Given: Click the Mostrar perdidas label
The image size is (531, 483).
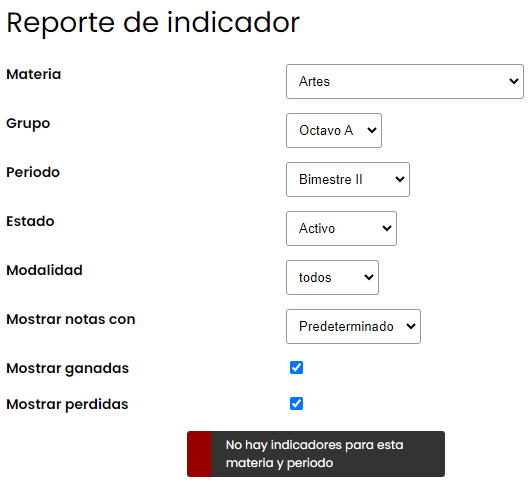Looking at the screenshot, I should tap(67, 404).
